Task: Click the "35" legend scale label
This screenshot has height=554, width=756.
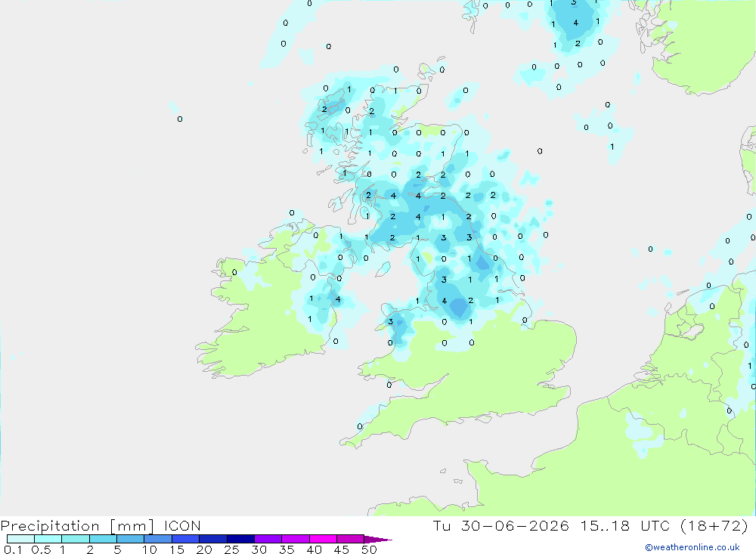Action: pos(287,549)
